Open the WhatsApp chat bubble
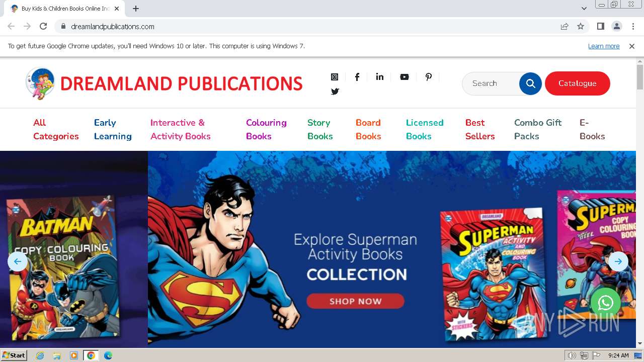Image resolution: width=644 pixels, height=362 pixels. pos(606,303)
